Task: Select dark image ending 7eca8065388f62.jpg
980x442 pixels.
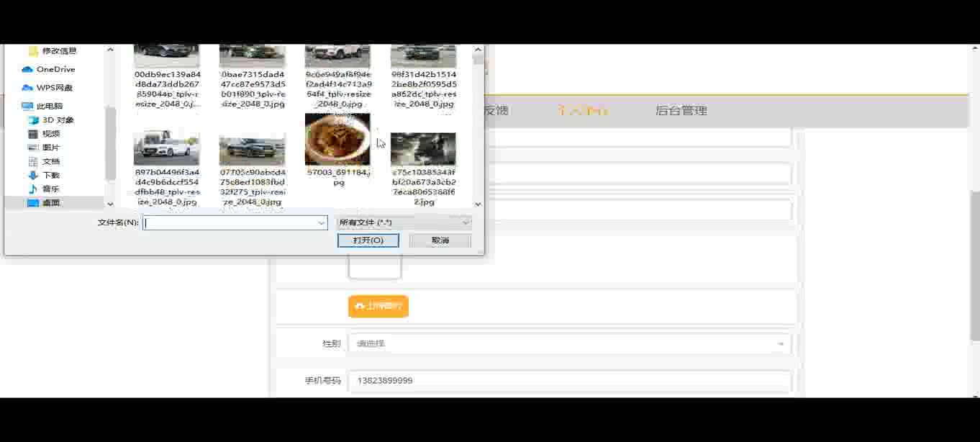Action: click(424, 168)
